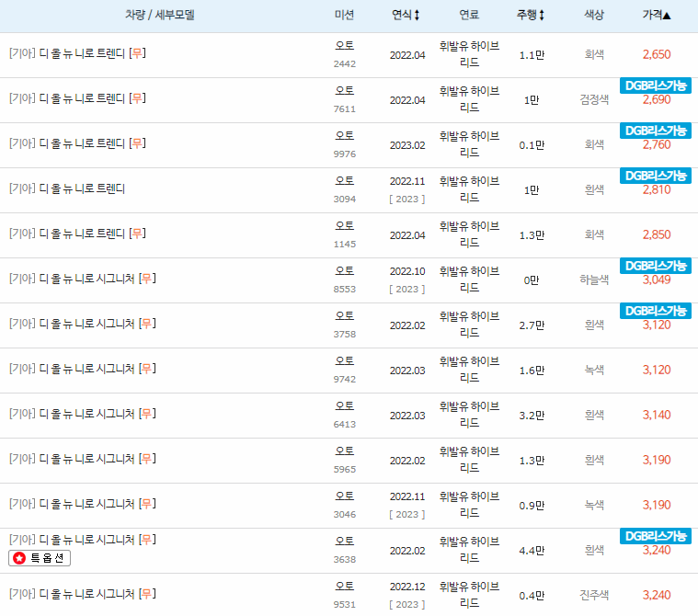Click 휘발유 하이브리드 fuel cell in 2442 row
Viewport: 698px width, 616px height.
(x=469, y=54)
